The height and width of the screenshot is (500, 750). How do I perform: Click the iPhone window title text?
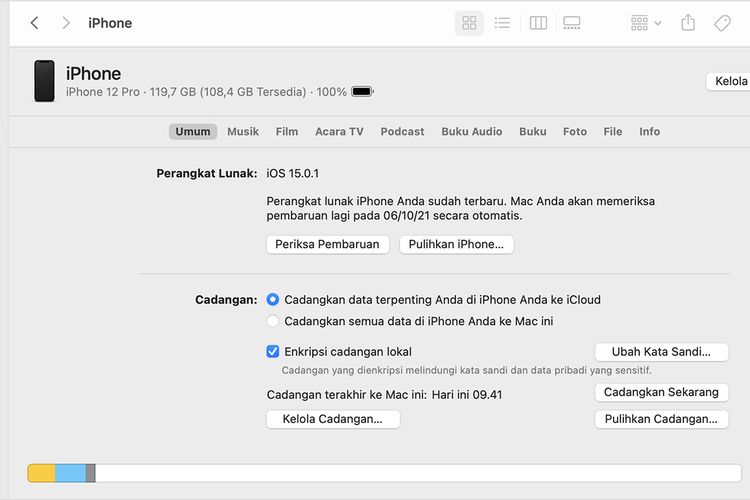110,23
